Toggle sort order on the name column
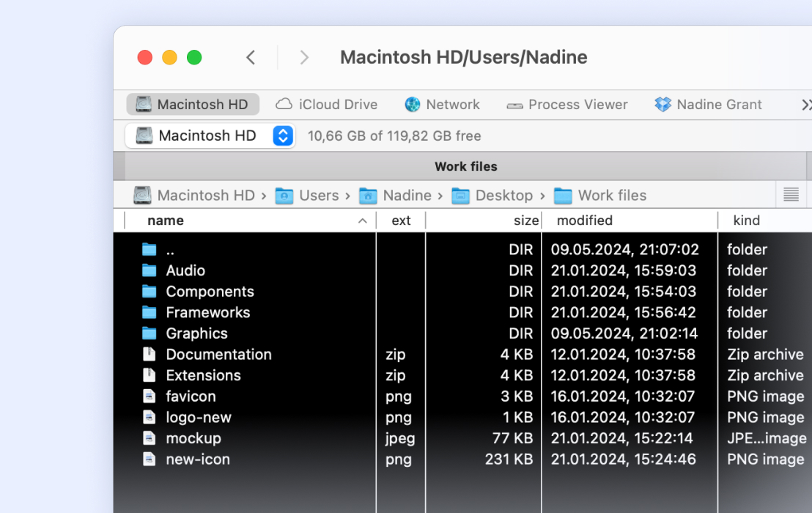The image size is (812, 513). 361,220
